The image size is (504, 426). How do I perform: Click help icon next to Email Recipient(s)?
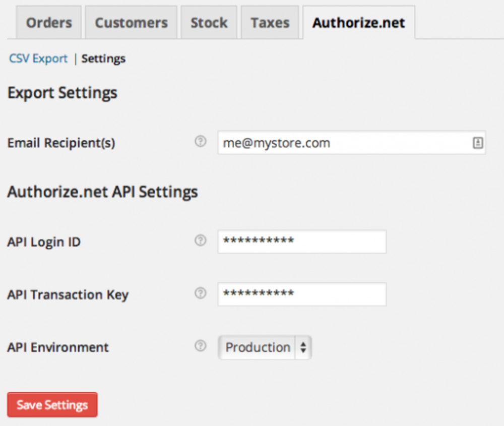[201, 142]
